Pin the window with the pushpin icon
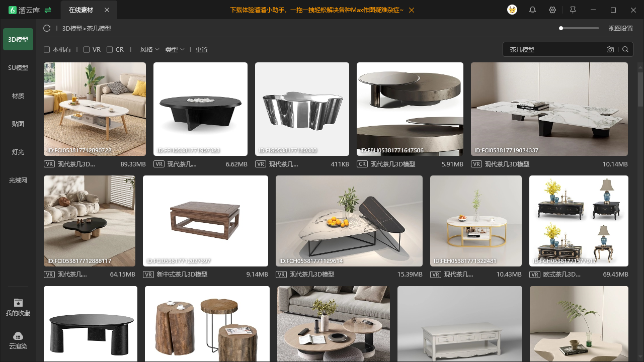Viewport: 644px width, 362px height. point(573,10)
